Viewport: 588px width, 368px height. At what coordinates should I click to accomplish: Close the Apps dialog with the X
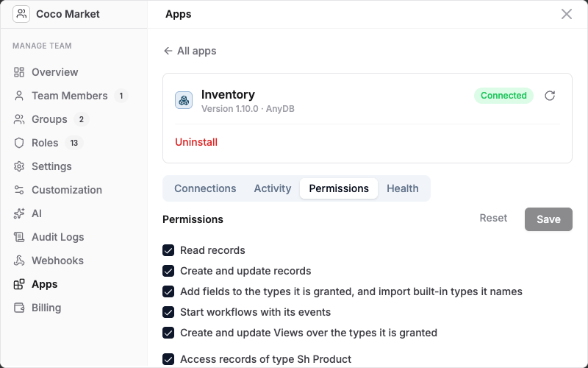tap(566, 14)
